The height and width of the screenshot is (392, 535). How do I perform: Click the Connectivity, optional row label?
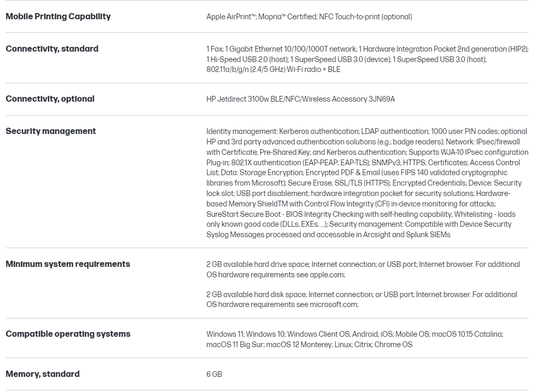click(50, 99)
